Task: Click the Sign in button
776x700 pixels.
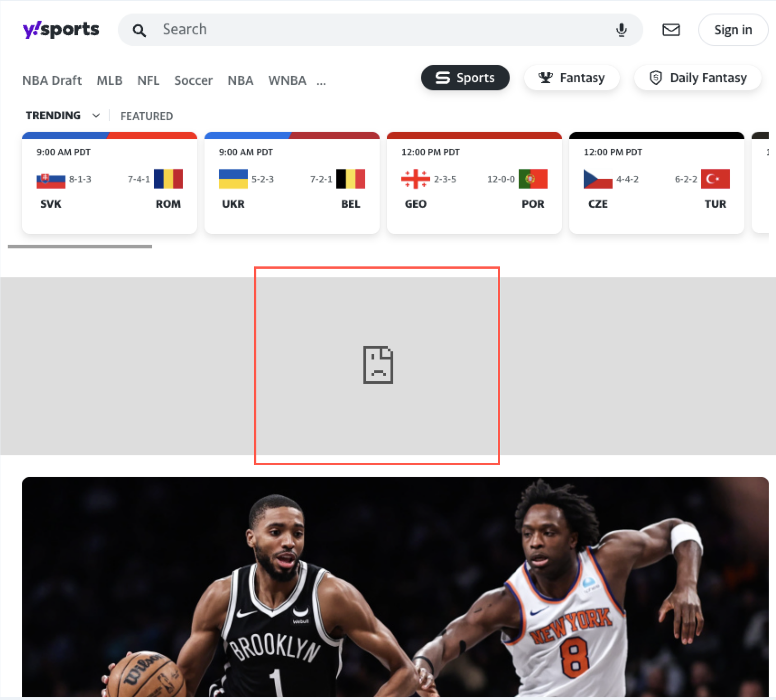Action: pyautogui.click(x=733, y=30)
